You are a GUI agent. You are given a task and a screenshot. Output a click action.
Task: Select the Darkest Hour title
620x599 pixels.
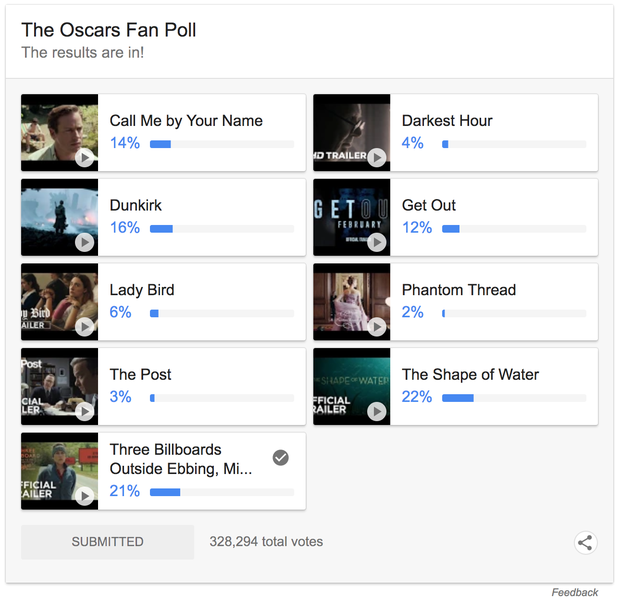tap(447, 121)
